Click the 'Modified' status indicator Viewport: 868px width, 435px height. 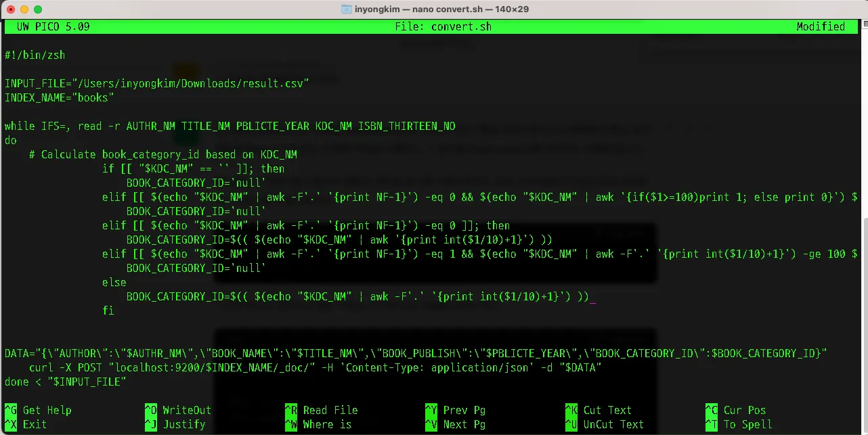click(x=821, y=26)
